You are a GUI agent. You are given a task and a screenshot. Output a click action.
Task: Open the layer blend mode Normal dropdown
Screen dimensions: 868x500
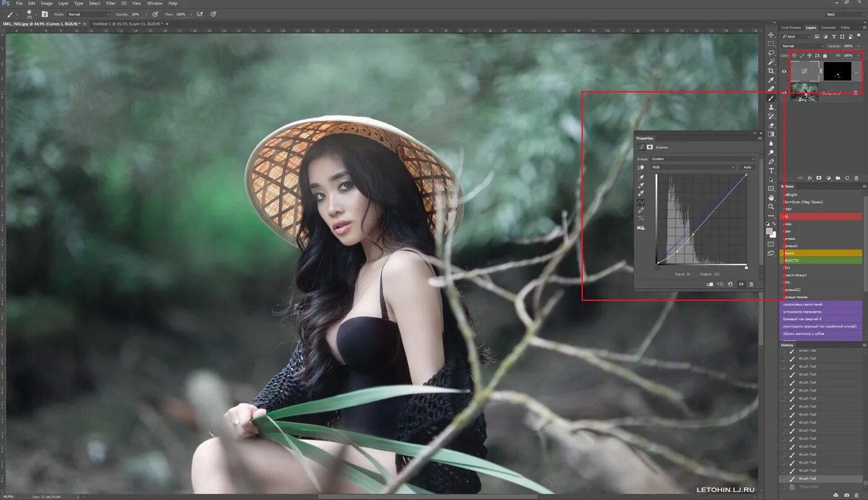[x=803, y=46]
